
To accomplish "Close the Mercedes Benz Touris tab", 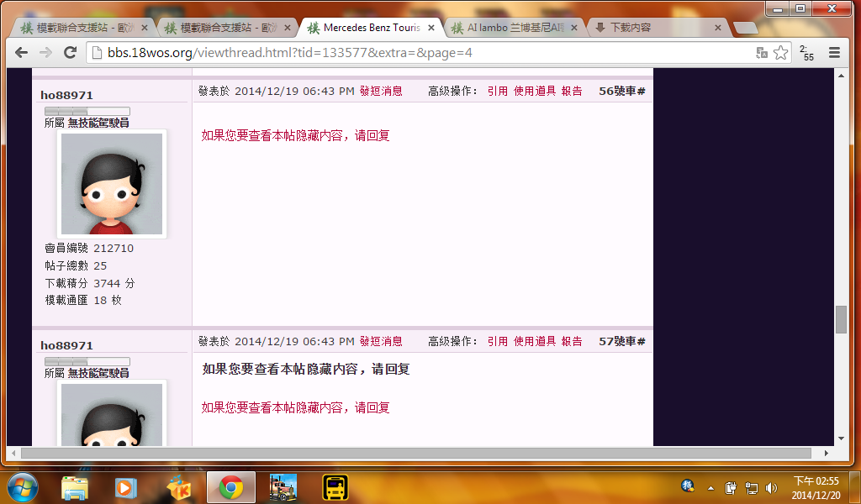I will (x=431, y=28).
